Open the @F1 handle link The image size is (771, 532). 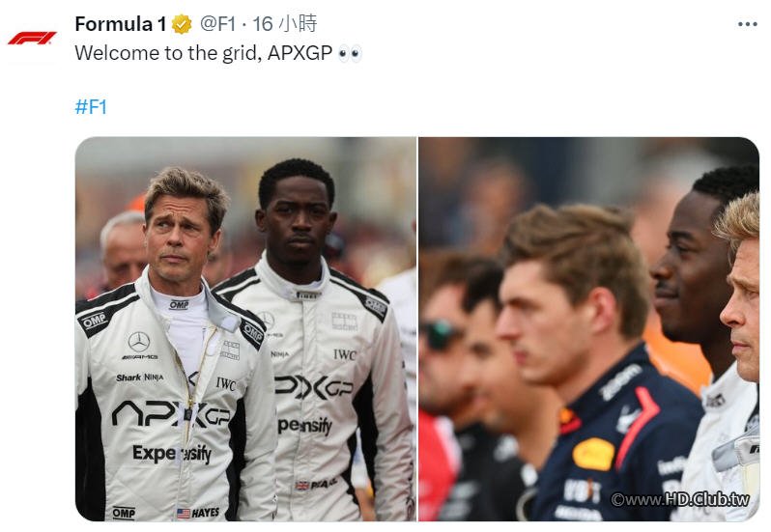(x=217, y=23)
